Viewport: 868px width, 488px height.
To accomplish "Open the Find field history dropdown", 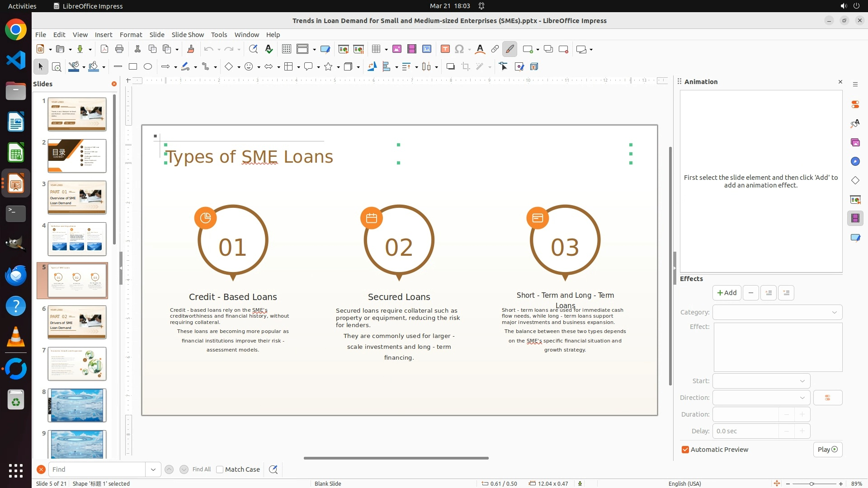I will click(153, 469).
